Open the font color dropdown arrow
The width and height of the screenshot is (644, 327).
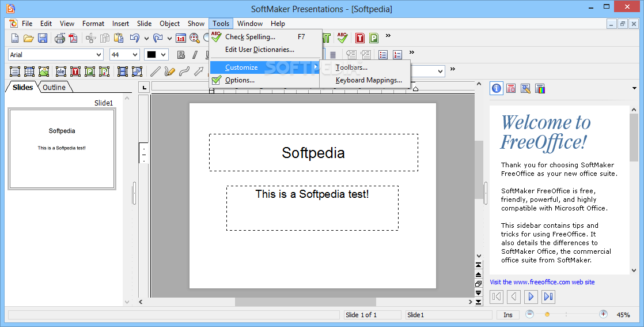[164, 55]
